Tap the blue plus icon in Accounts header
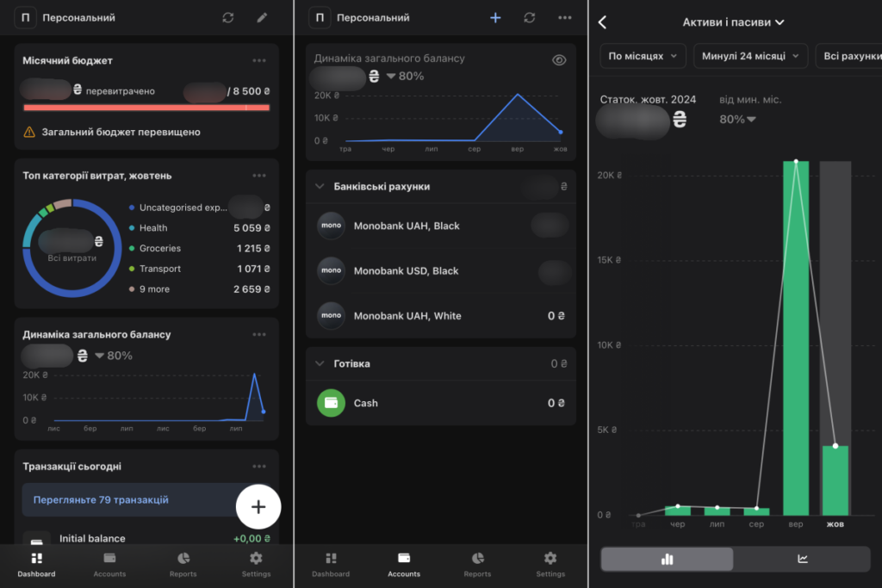 [x=495, y=17]
